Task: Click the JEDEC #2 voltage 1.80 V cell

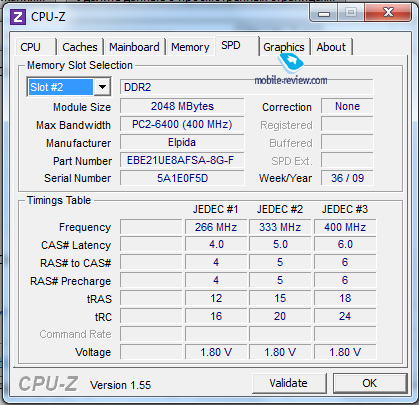Action: pyautogui.click(x=280, y=352)
